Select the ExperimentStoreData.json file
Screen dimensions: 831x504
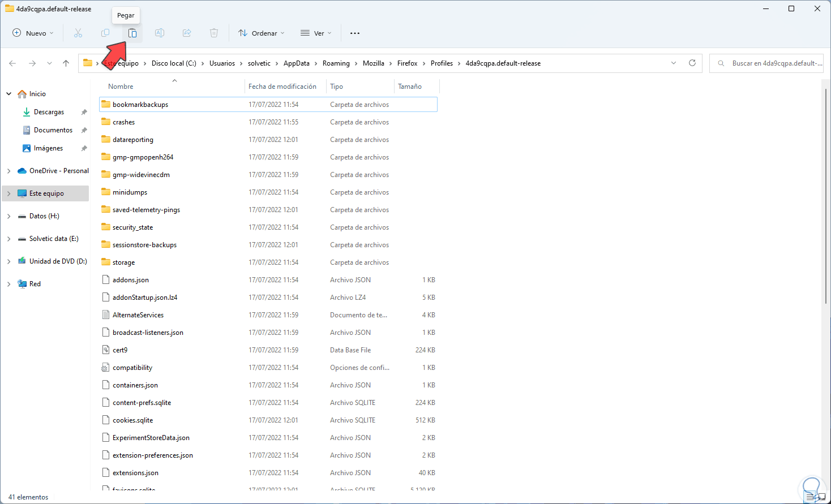[x=268, y=437]
